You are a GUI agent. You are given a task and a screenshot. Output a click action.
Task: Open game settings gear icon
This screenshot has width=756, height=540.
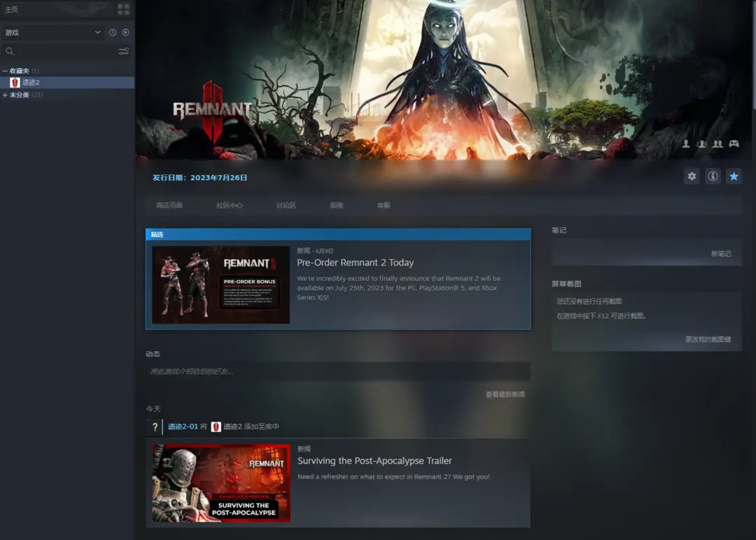pyautogui.click(x=692, y=176)
